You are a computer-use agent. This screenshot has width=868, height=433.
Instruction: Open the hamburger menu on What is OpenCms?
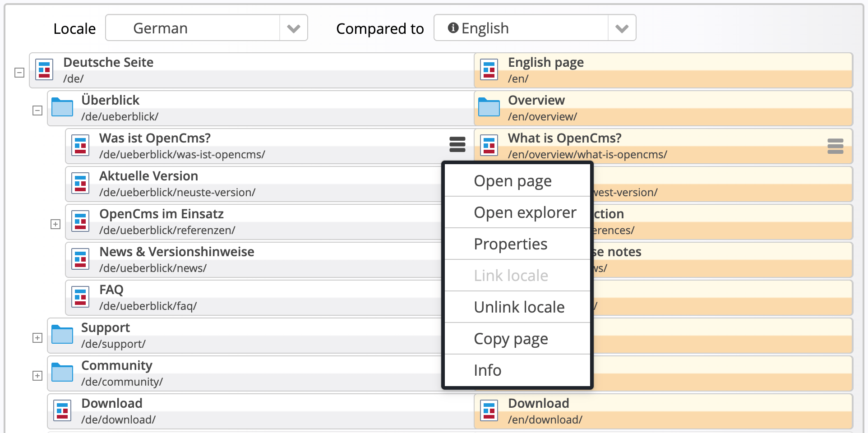pos(836,145)
